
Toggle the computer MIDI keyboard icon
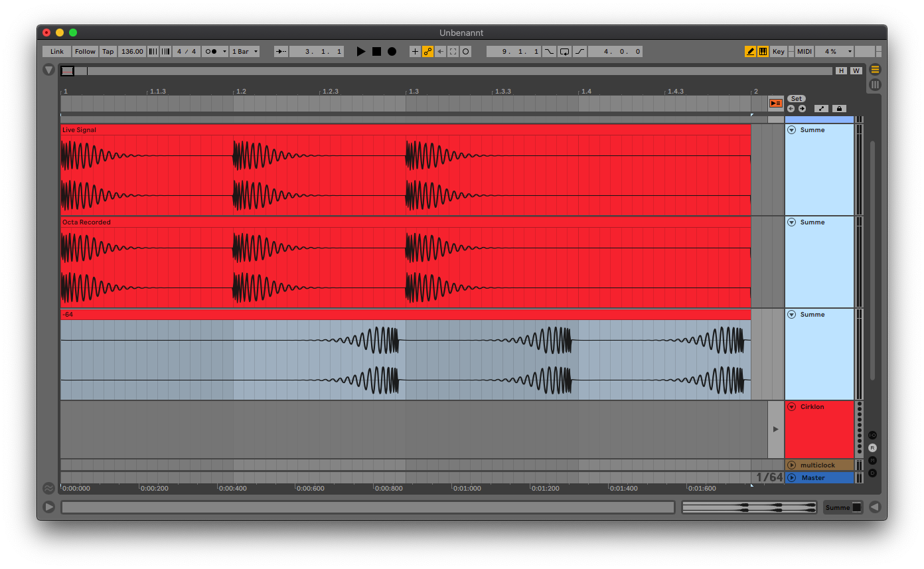(763, 51)
